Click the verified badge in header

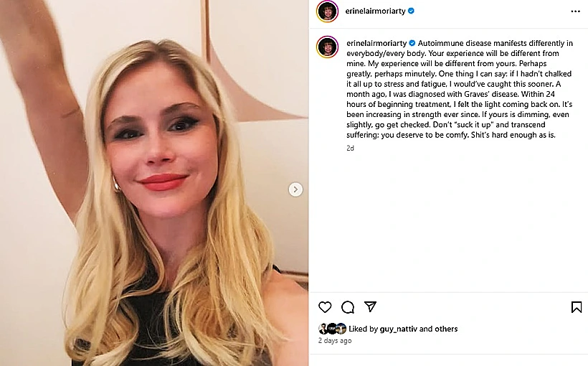click(x=411, y=11)
